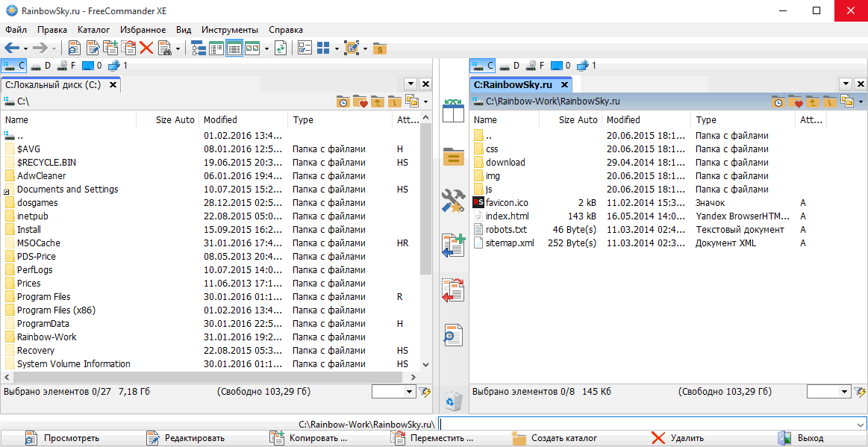Open left panel folder history clock icon
Viewport: 868px width, 447px height.
pos(343,101)
